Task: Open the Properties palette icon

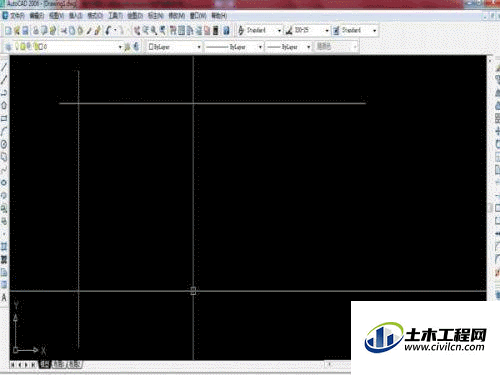Action: (173, 31)
